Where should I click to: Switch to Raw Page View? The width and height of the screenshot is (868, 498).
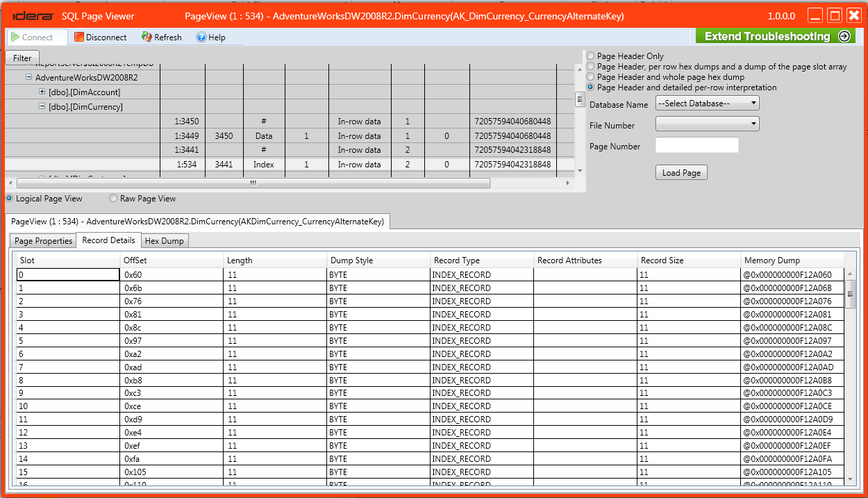pyautogui.click(x=112, y=198)
